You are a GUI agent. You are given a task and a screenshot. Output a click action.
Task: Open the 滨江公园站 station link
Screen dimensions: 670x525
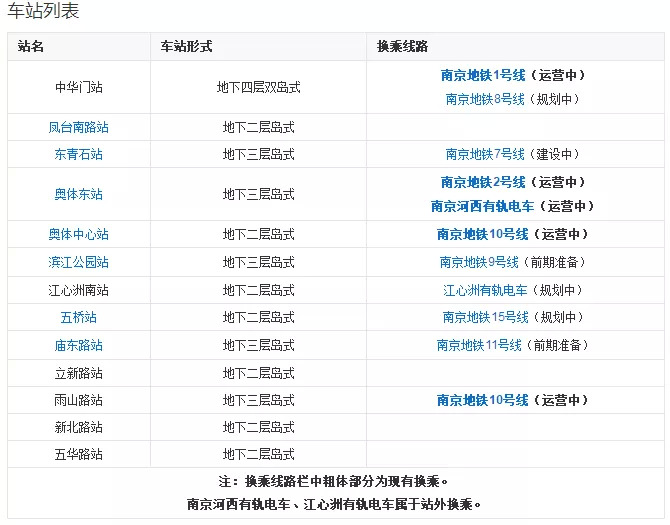point(79,262)
